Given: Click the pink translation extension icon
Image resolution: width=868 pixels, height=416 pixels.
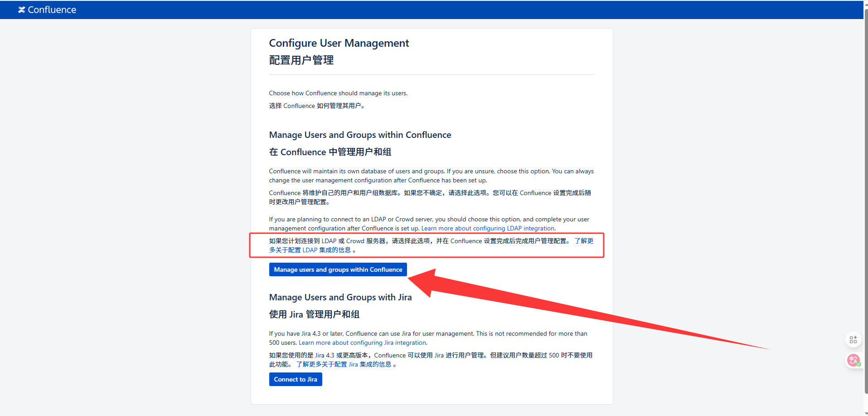Looking at the screenshot, I should 853,360.
